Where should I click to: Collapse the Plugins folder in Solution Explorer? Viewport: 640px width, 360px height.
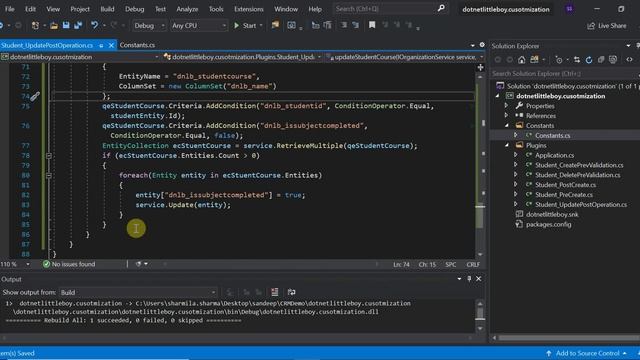pyautogui.click(x=507, y=145)
